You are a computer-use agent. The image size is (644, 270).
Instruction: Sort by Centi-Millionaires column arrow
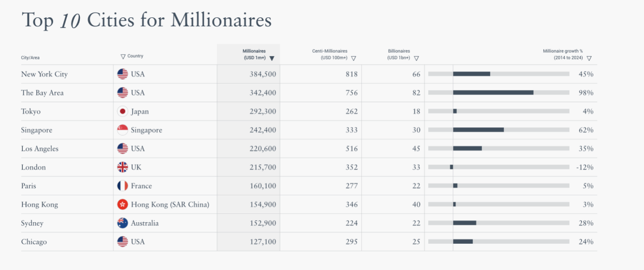click(x=354, y=58)
